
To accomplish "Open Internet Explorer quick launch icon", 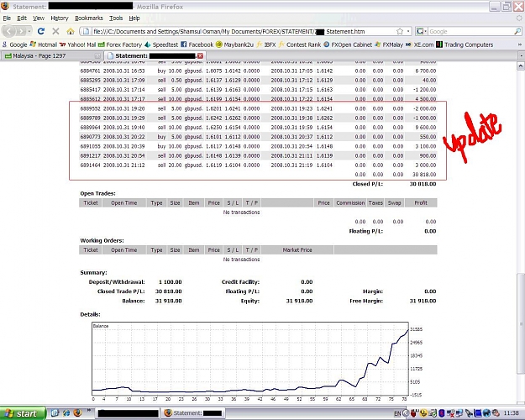I will click(66, 413).
